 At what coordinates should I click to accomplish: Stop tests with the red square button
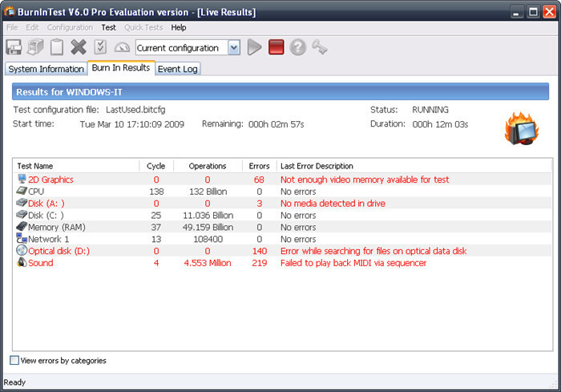coord(276,47)
